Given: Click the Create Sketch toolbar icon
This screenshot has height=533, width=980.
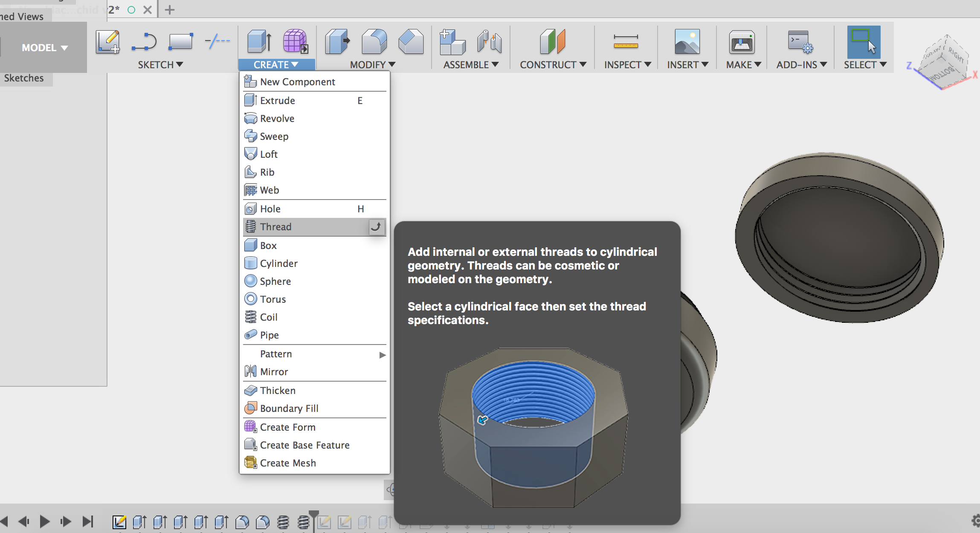Looking at the screenshot, I should point(107,42).
